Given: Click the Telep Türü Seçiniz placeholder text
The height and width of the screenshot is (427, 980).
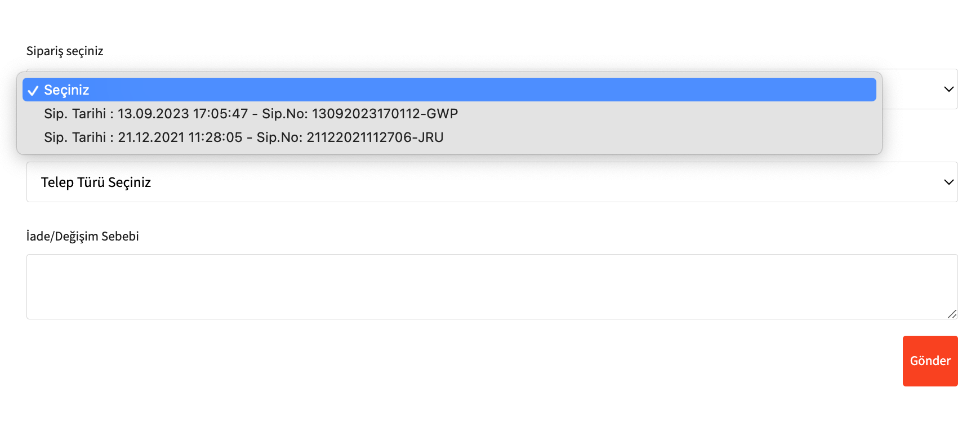Looking at the screenshot, I should pos(96,182).
